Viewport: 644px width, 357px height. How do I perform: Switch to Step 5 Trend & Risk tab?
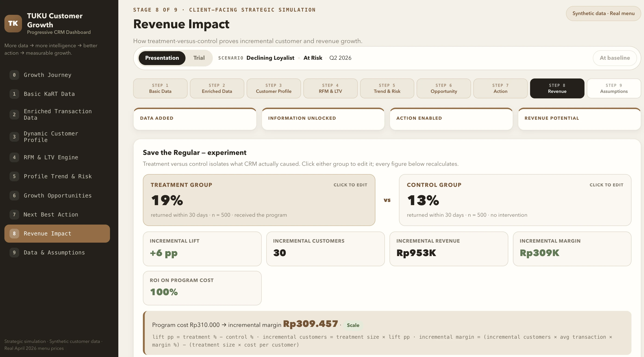(387, 88)
